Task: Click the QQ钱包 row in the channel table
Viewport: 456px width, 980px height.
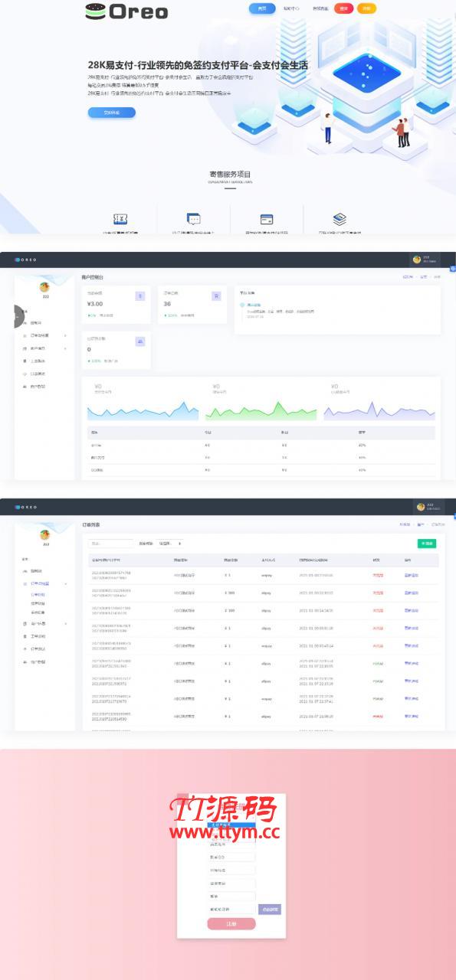Action: click(x=261, y=469)
